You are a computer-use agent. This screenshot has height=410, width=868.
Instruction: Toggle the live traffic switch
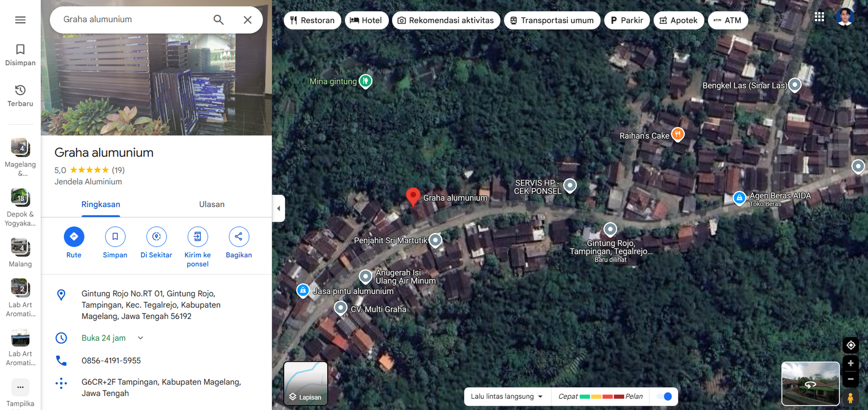click(664, 396)
